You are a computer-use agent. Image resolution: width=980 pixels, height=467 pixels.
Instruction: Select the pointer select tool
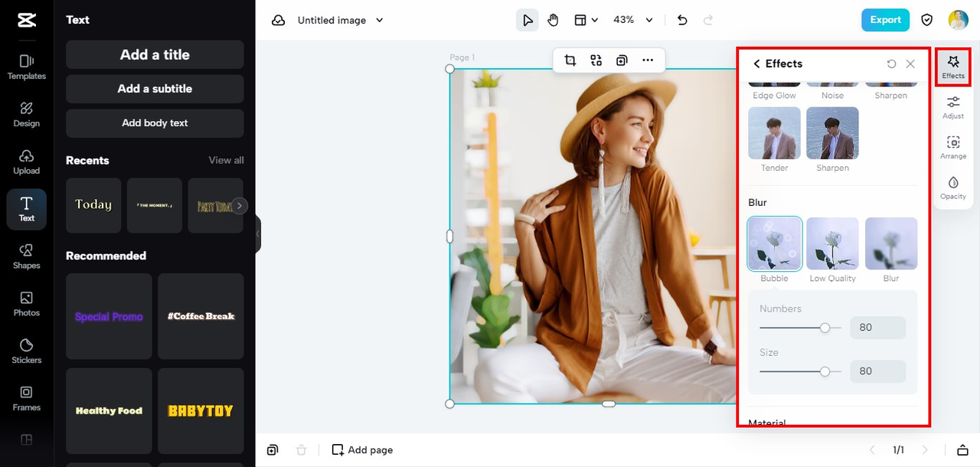click(x=528, y=21)
